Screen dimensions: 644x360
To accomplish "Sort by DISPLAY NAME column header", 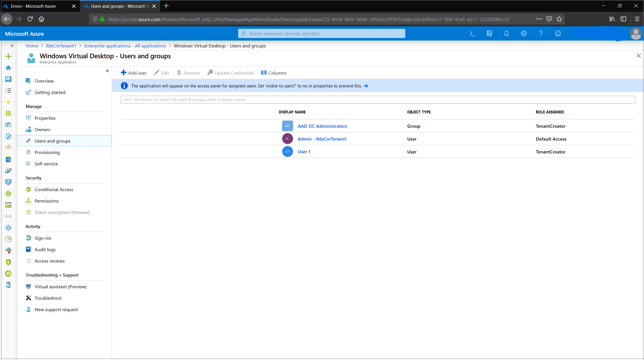I will pyautogui.click(x=292, y=112).
